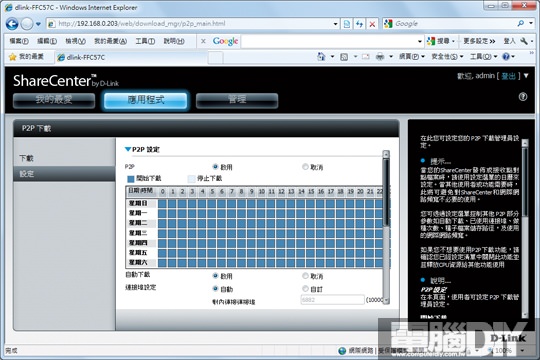Click the incoming port number input field
This screenshot has height=360, width=540.
[332, 300]
